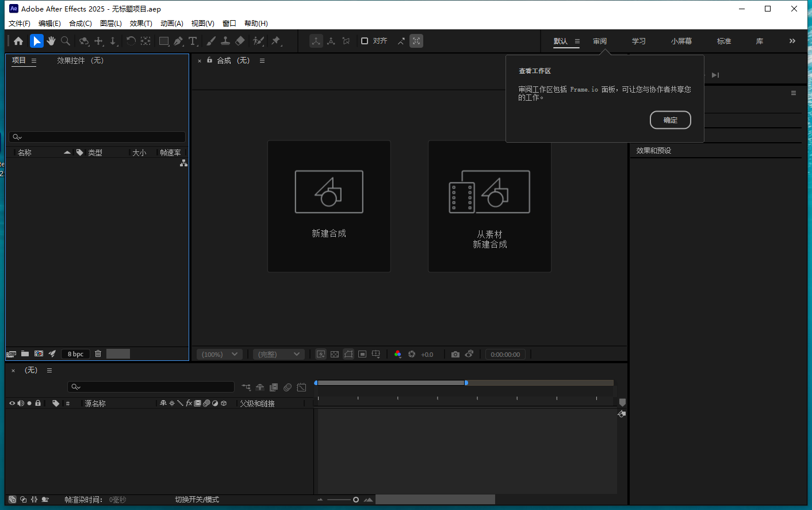Click the 0:00:00:00 preview time button
Image resolution: width=812 pixels, height=510 pixels.
[x=505, y=355]
